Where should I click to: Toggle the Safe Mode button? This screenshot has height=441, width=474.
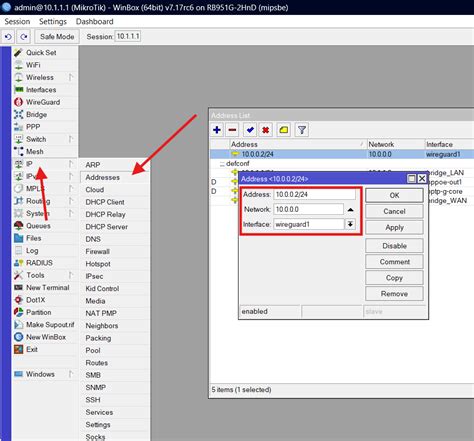[57, 37]
